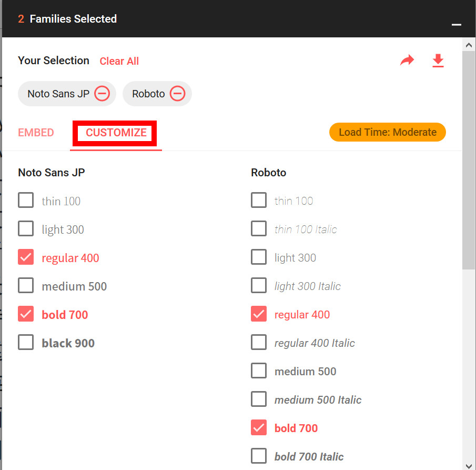Remove Roboto family with minus icon

click(177, 93)
